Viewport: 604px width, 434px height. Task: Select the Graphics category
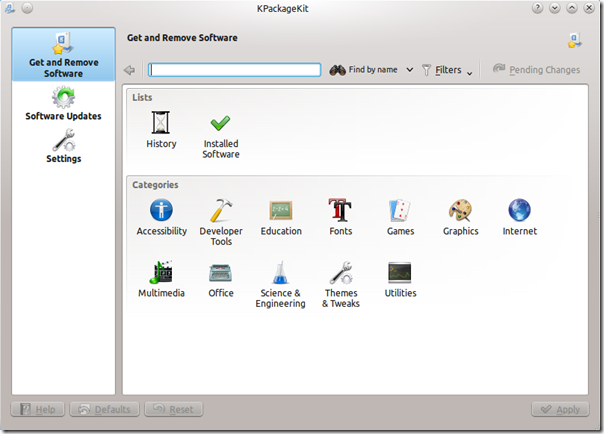(460, 213)
